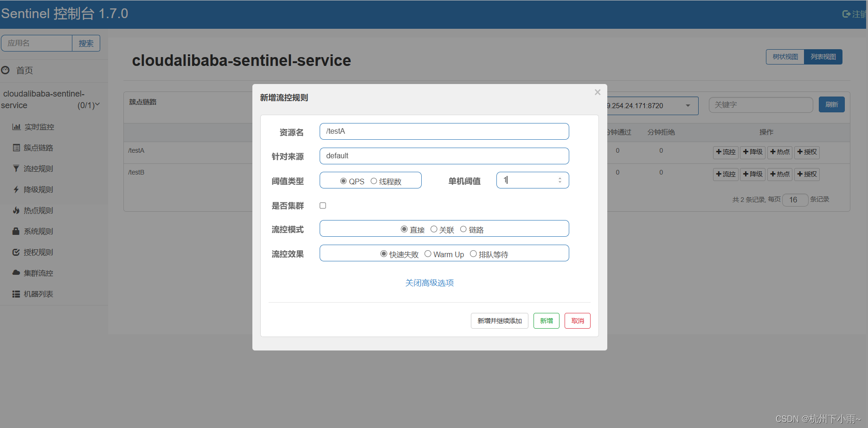The width and height of the screenshot is (868, 428).
Task: Click the 取消 button
Action: [x=578, y=321]
